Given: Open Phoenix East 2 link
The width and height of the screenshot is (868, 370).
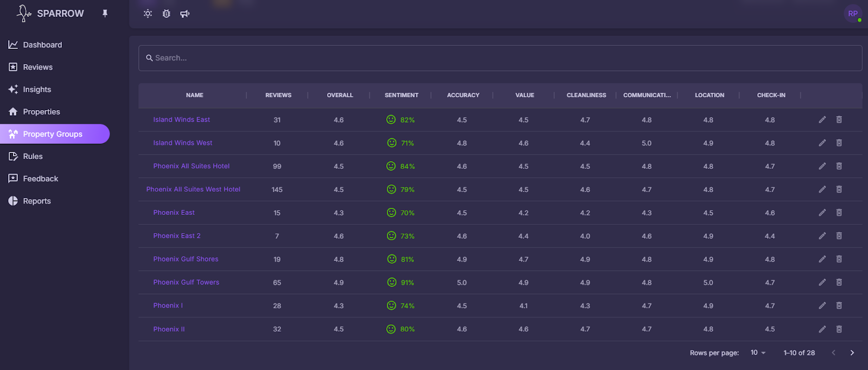Looking at the screenshot, I should (x=177, y=236).
